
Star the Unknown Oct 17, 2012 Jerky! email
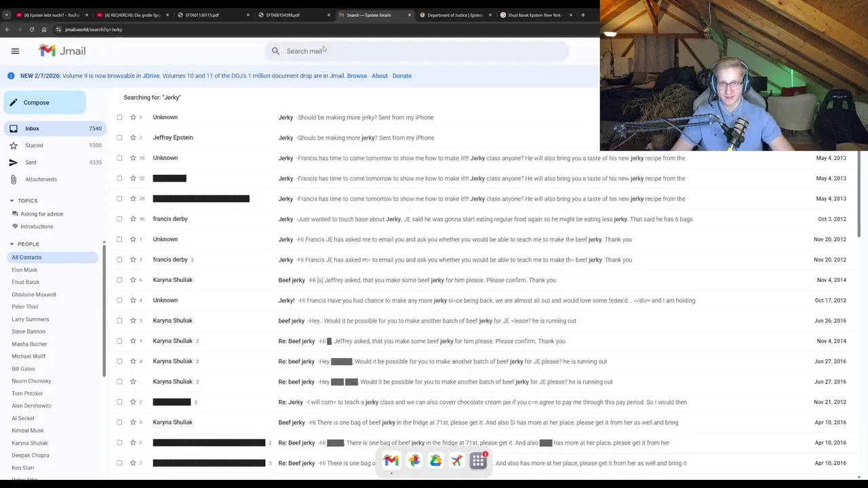[x=133, y=300]
